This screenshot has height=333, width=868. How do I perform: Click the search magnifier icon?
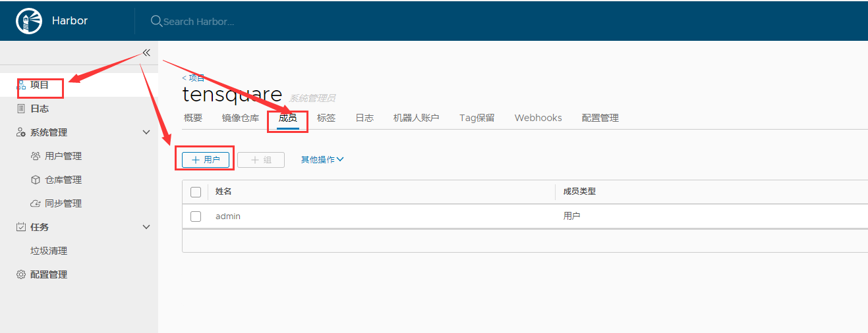pos(156,21)
